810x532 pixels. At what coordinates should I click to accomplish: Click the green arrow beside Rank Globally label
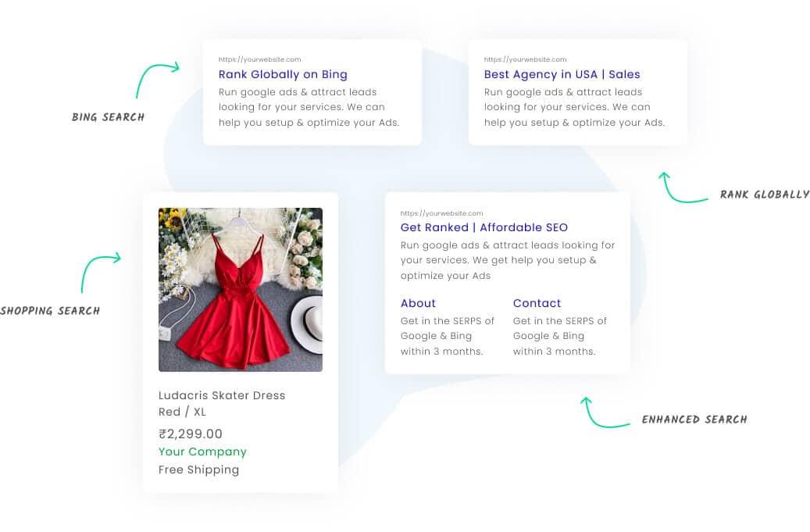(683, 187)
